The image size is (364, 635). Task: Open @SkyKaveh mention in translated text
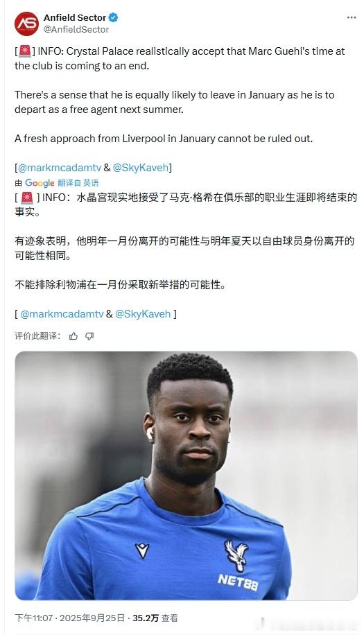point(143,314)
